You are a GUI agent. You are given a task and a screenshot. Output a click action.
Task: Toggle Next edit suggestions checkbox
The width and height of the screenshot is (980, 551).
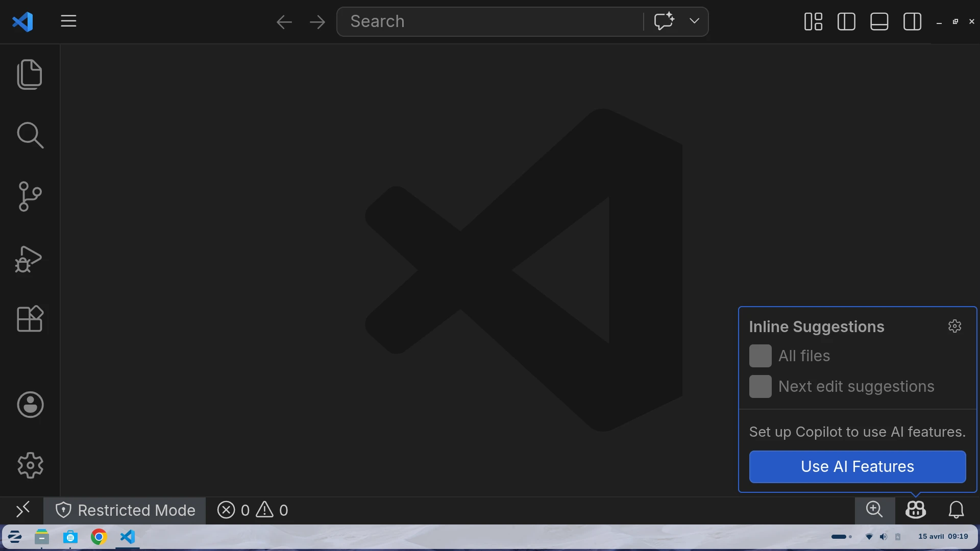[x=760, y=386]
